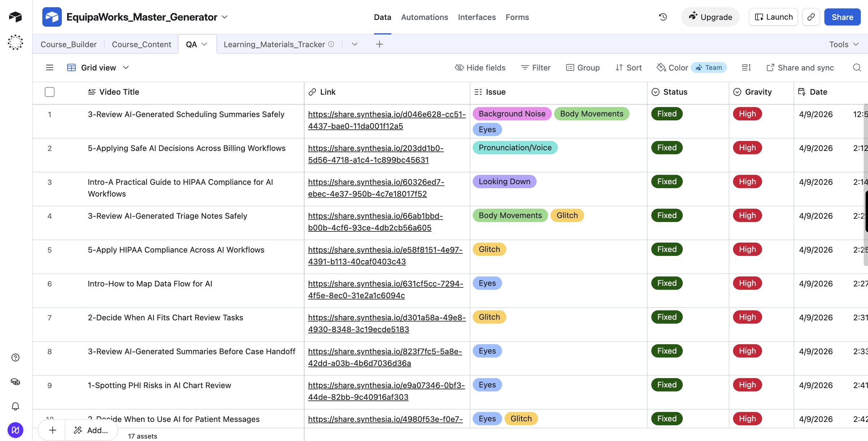Screen dimensions: 868x441
Task: Open Hide fields options
Action: point(480,68)
